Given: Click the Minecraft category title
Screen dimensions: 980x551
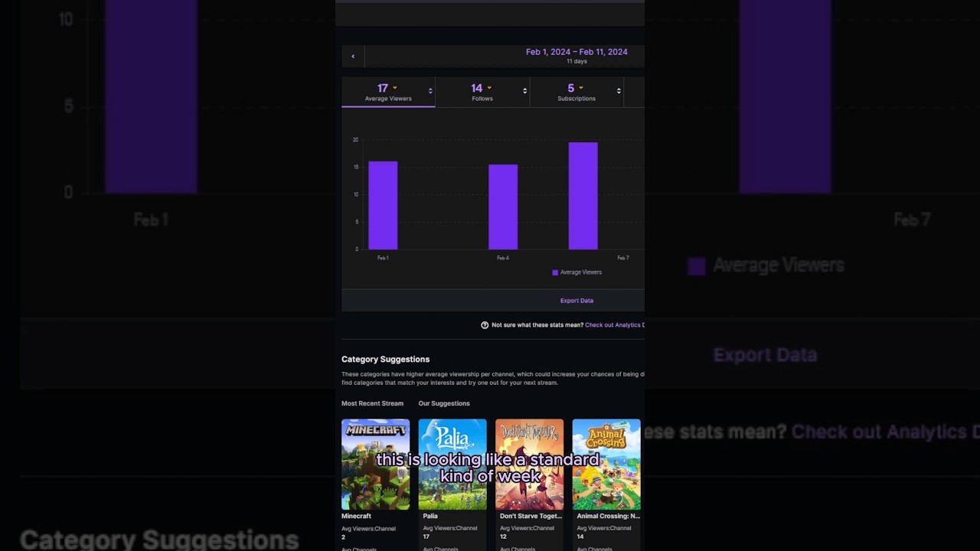Looking at the screenshot, I should 356,516.
